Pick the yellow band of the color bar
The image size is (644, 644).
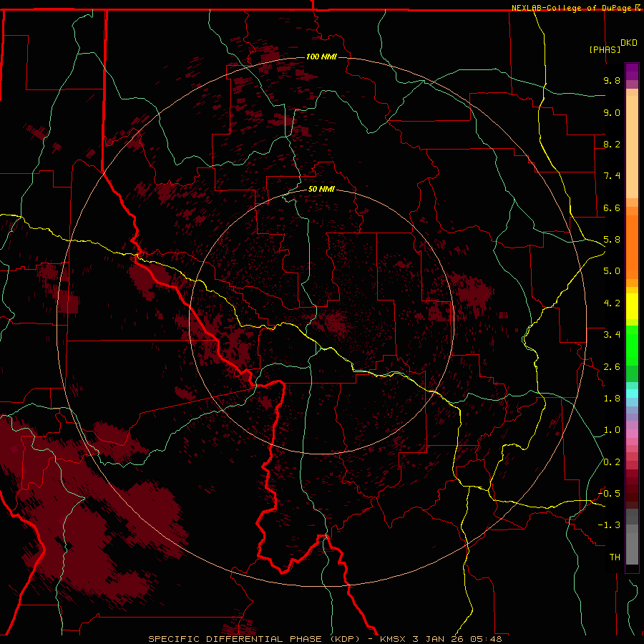point(632,306)
